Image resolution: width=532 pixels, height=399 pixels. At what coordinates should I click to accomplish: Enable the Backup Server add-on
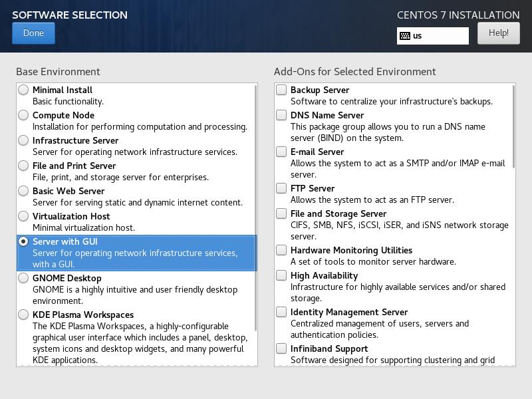click(282, 90)
